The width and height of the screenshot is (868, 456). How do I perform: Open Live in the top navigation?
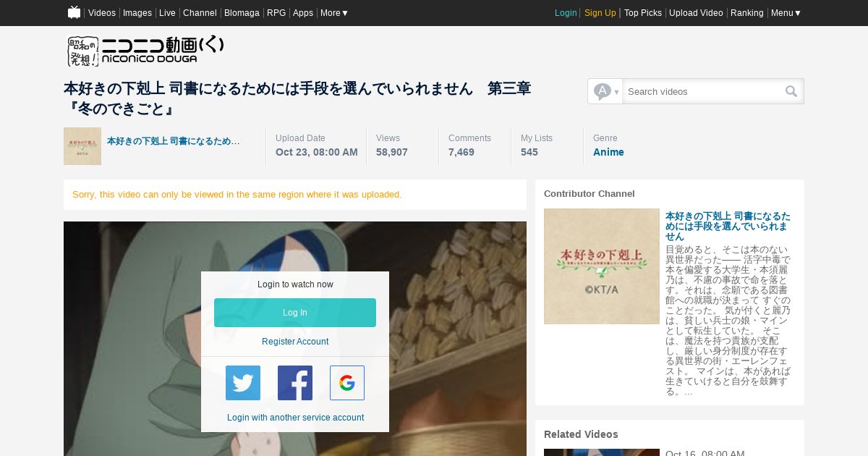(167, 13)
